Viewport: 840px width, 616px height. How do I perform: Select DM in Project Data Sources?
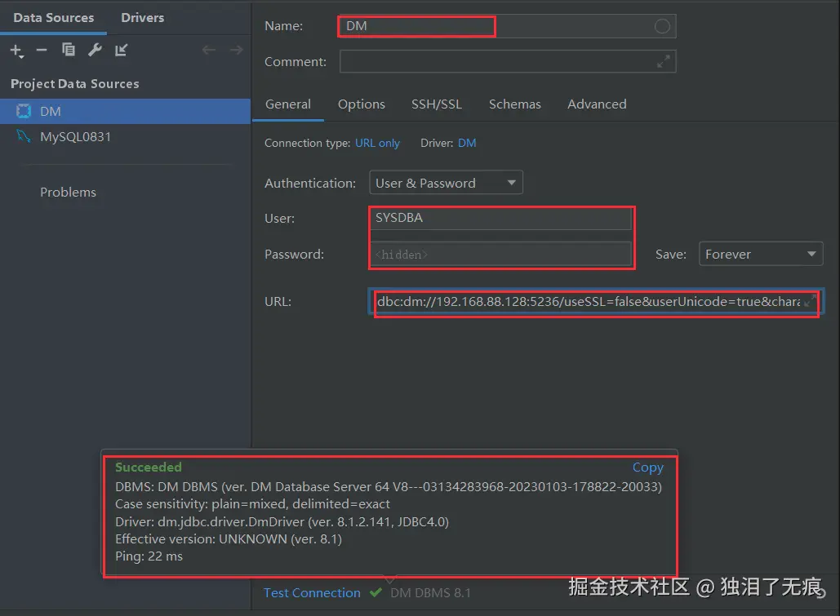coord(126,111)
